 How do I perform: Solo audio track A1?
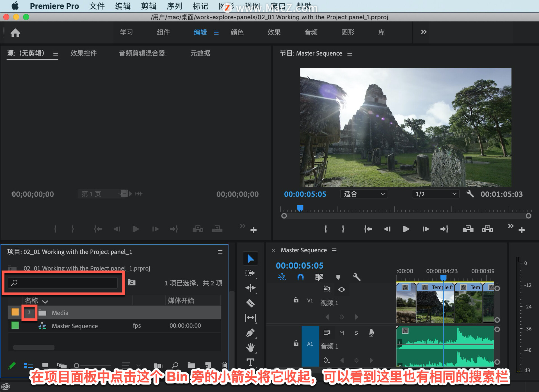click(356, 333)
